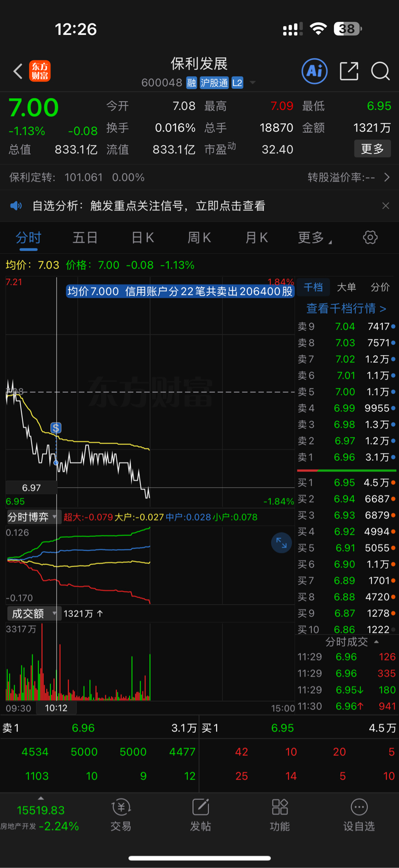Select the 卖5 row at 7.00
The image size is (399, 868).
click(347, 392)
